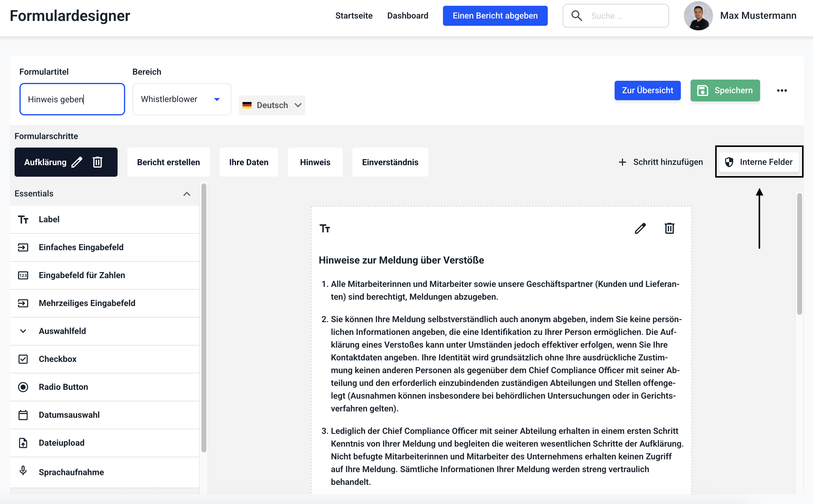
Task: Click the search magnifier icon
Action: tap(577, 16)
